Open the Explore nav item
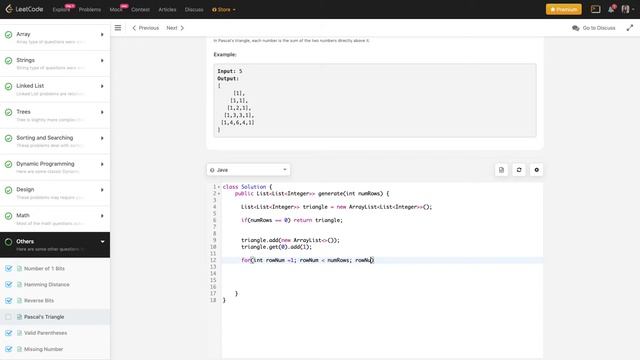Viewport: 640px width, 360px height. point(61,9)
